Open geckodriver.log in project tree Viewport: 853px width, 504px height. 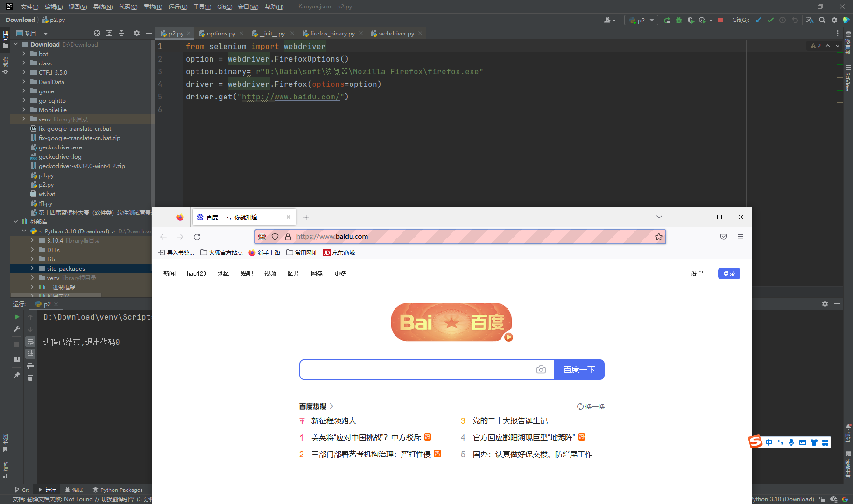point(60,156)
